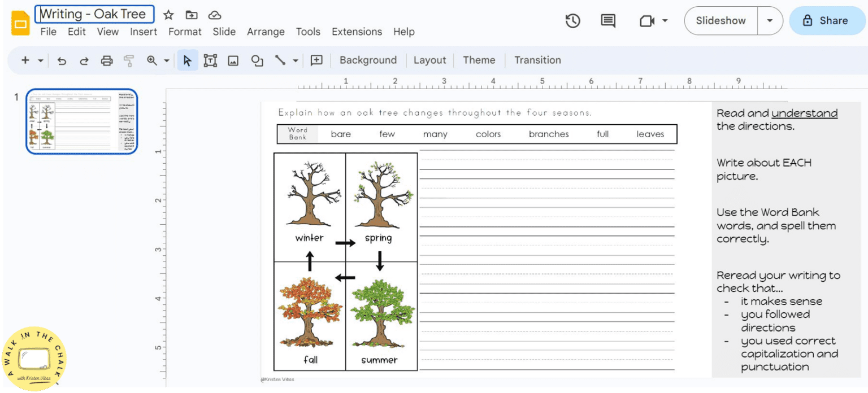
Task: Expand the Slideshow dropdown arrow
Action: [x=770, y=20]
